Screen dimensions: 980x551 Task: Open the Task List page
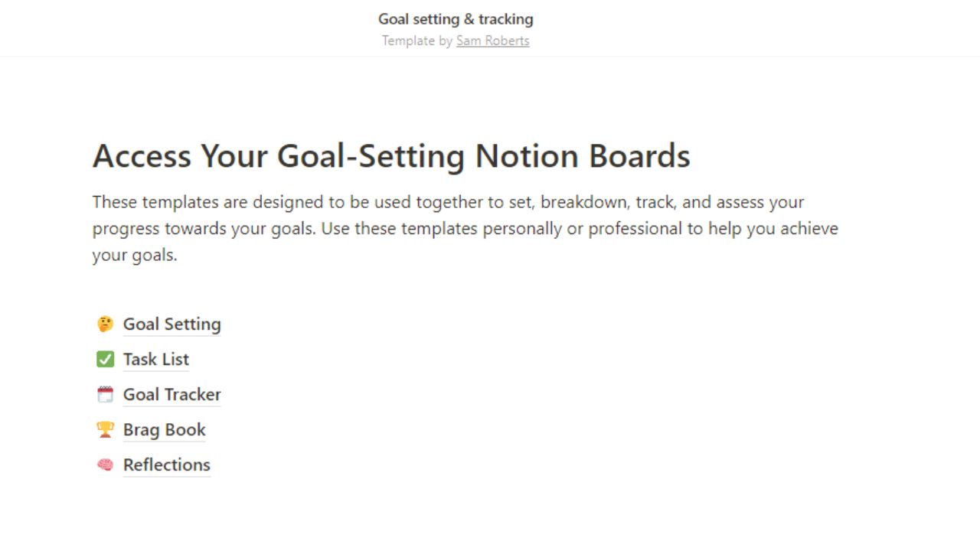pyautogui.click(x=155, y=359)
